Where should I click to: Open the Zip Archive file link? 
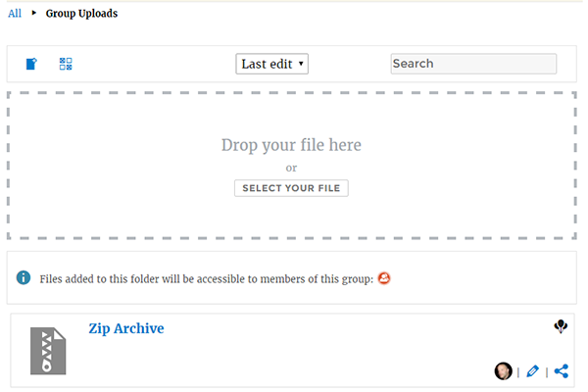point(125,328)
